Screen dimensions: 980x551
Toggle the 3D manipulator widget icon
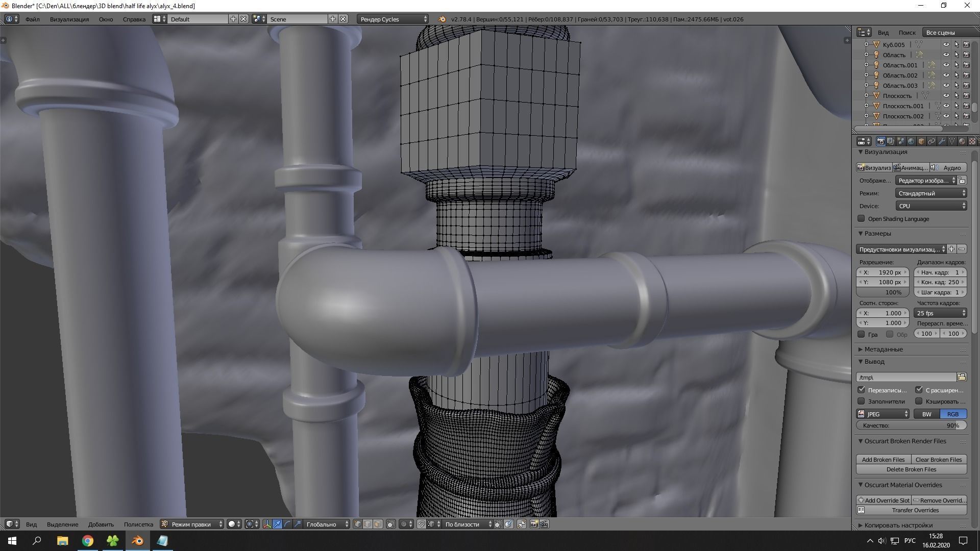267,524
